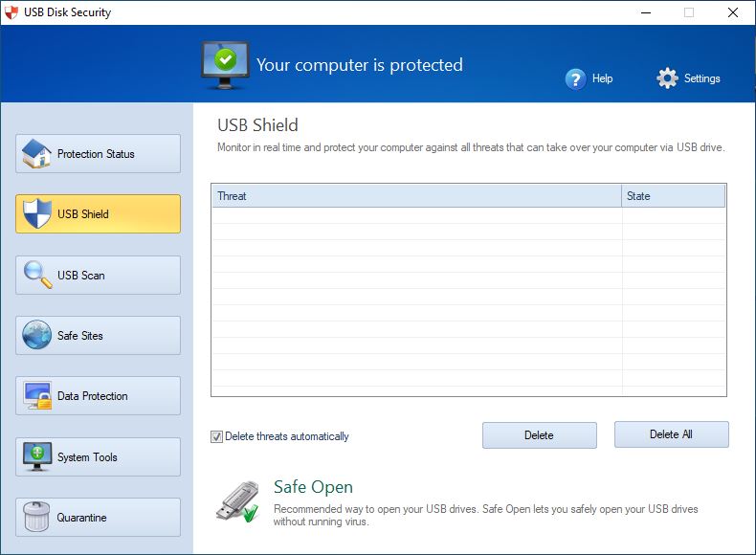Toggle Delete threats automatically checkbox

(216, 437)
